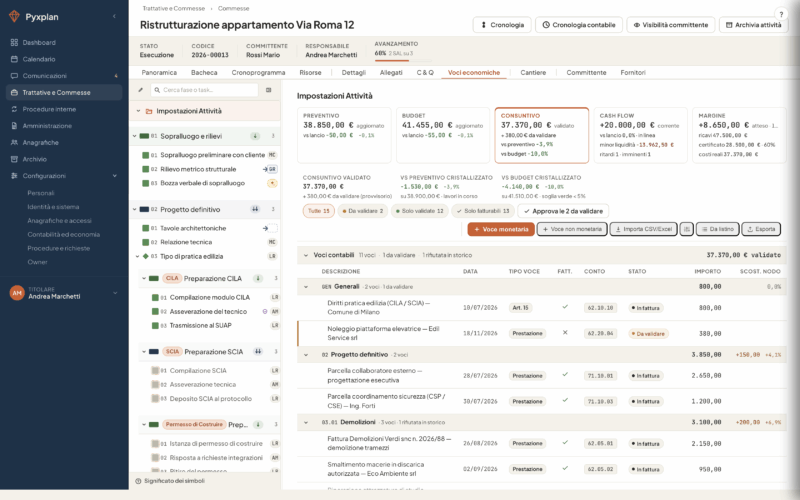Open Calendario from the sidebar
Screen dimensions: 800x500
(39, 59)
